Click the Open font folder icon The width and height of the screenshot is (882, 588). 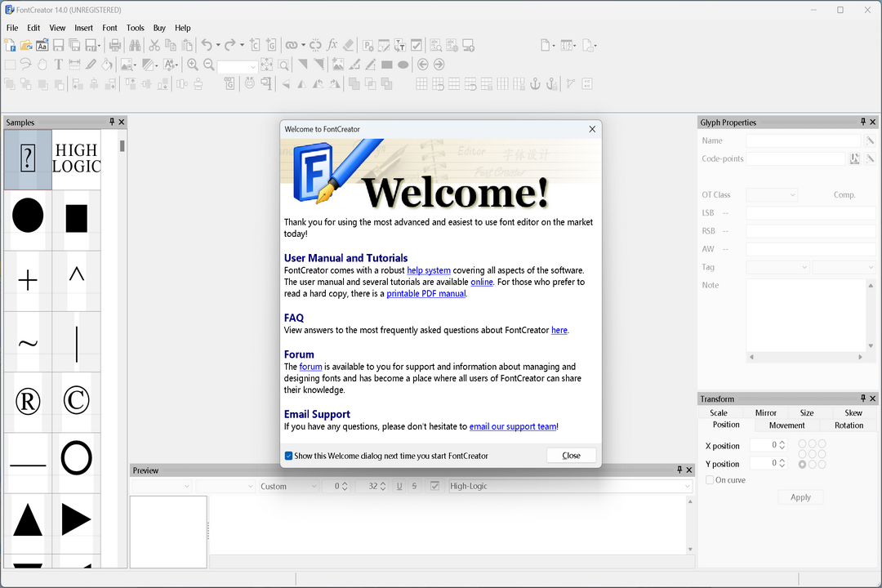coord(25,46)
